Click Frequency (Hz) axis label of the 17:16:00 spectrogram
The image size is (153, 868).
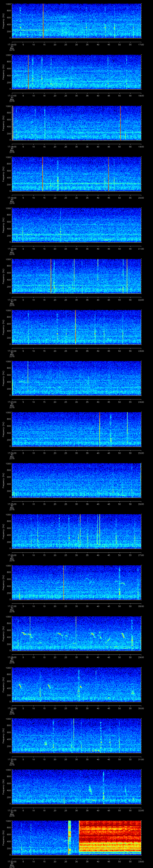pos(3,21)
